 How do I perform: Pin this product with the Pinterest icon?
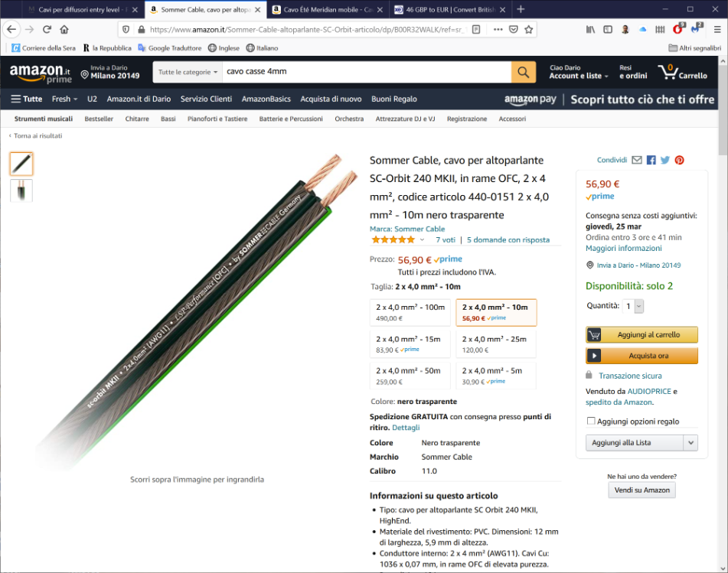point(679,160)
